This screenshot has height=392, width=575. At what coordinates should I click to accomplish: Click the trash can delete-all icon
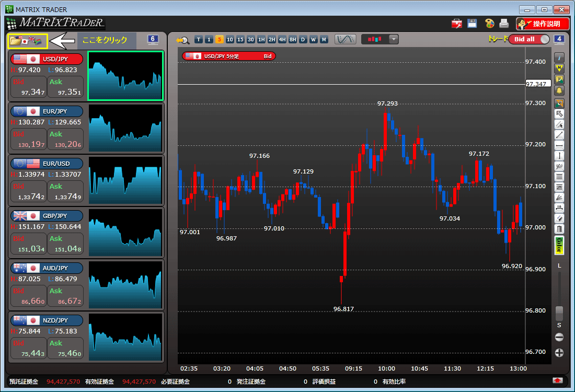point(559,229)
